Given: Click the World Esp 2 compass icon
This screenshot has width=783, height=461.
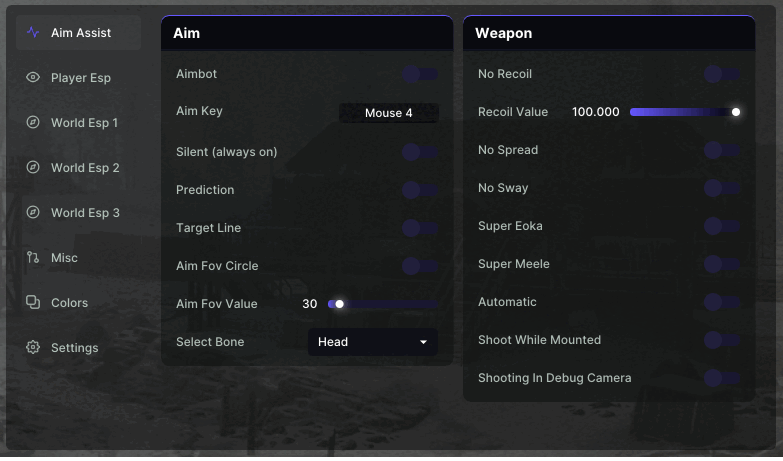Looking at the screenshot, I should [33, 168].
